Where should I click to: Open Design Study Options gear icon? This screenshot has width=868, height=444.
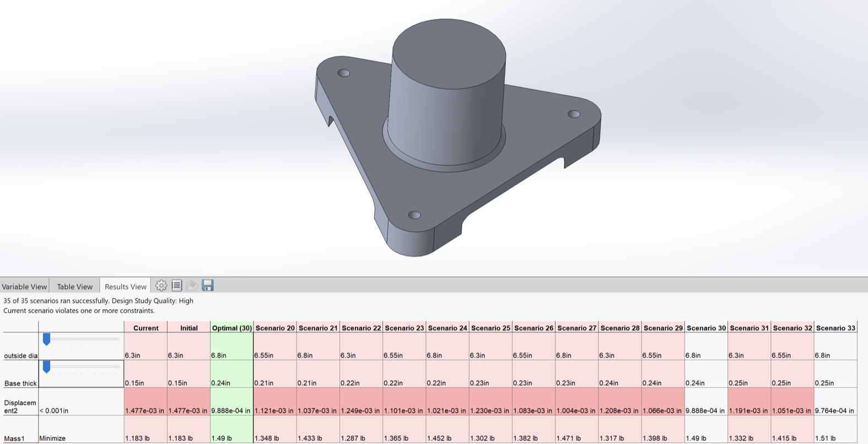coord(161,285)
